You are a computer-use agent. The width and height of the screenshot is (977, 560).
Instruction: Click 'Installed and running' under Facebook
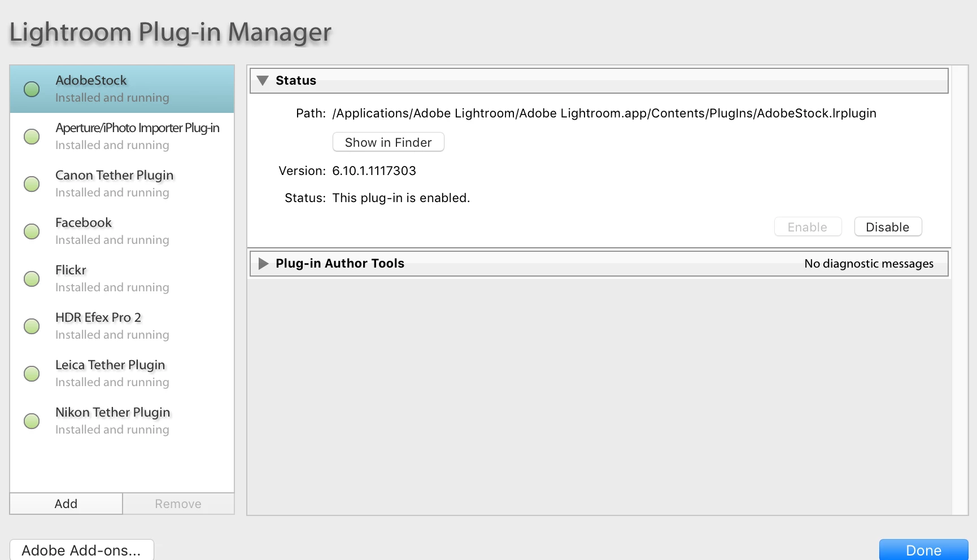[112, 240]
